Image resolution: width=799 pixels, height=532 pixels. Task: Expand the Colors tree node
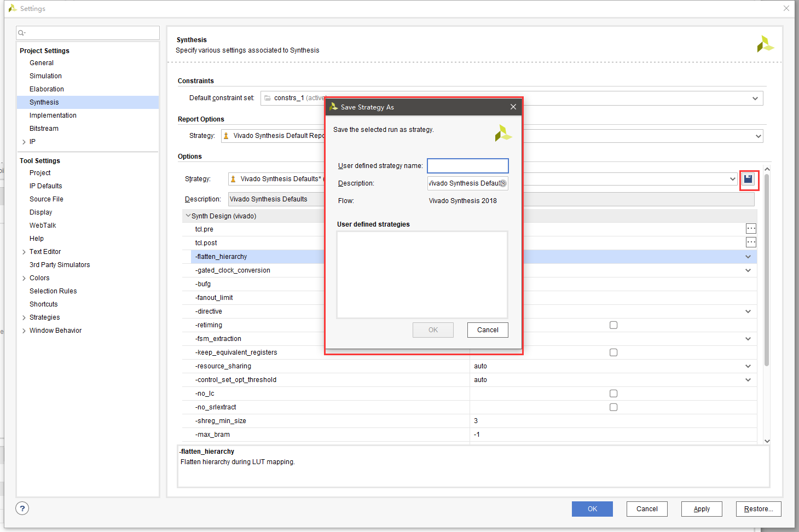[24, 278]
